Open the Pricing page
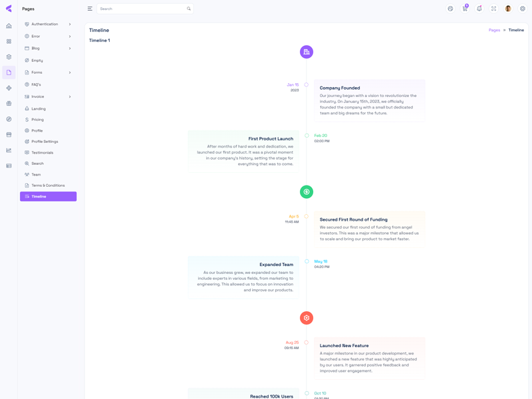 (x=37, y=120)
